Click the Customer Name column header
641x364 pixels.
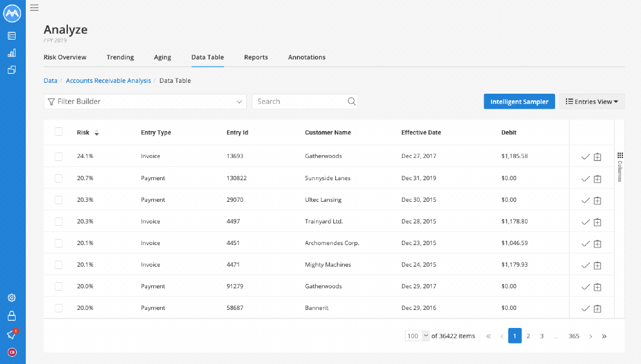tap(328, 132)
